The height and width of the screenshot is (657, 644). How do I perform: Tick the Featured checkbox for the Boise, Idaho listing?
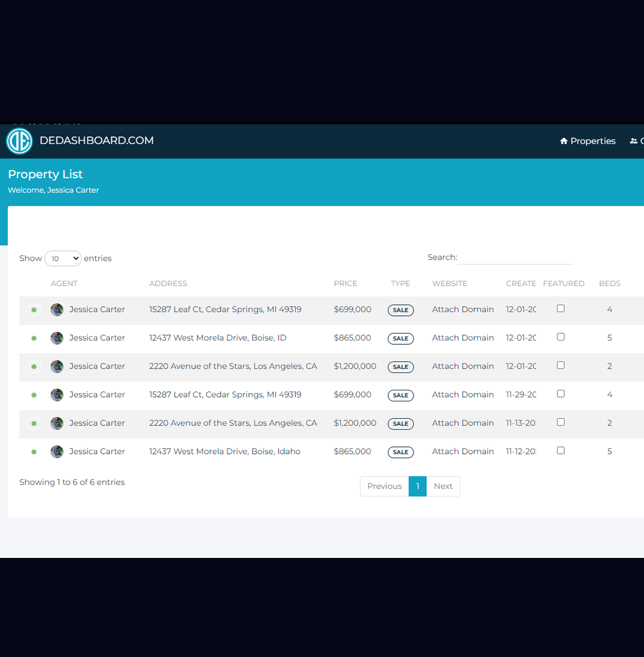tap(560, 451)
